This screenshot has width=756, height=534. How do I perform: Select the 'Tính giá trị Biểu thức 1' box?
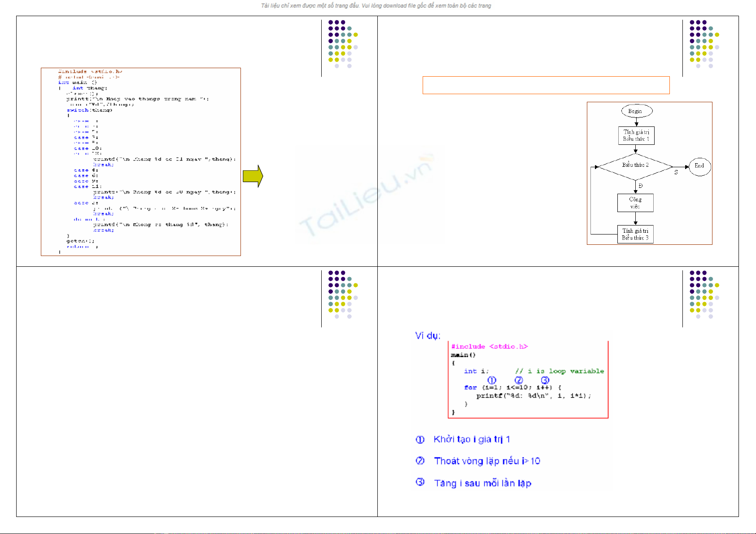pos(636,135)
